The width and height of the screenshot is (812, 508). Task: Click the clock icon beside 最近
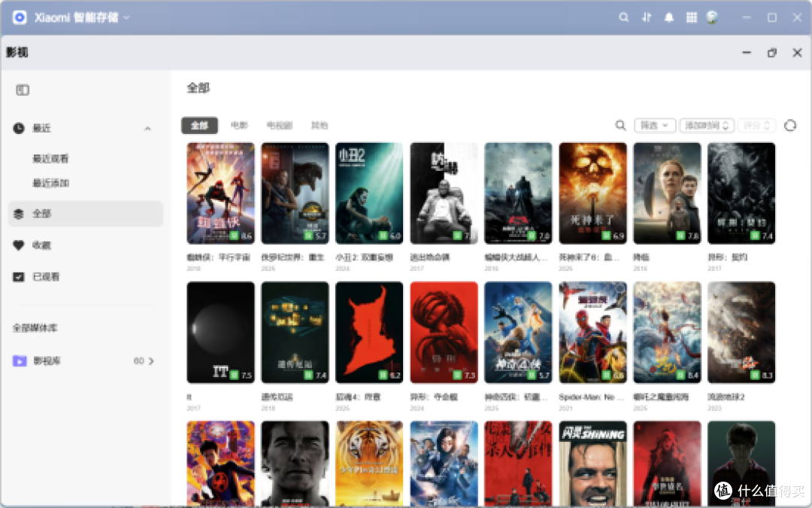coord(19,128)
